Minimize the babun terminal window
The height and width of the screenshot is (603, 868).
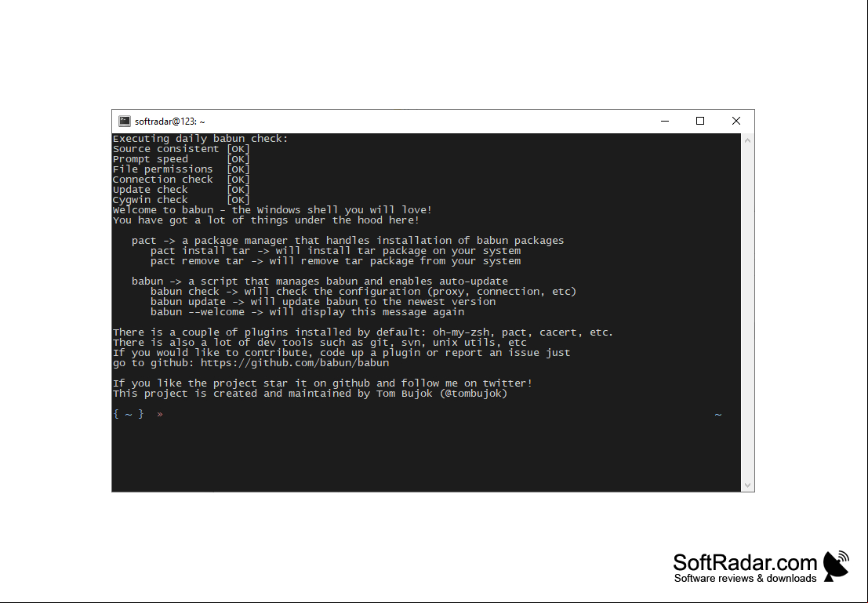(x=665, y=122)
